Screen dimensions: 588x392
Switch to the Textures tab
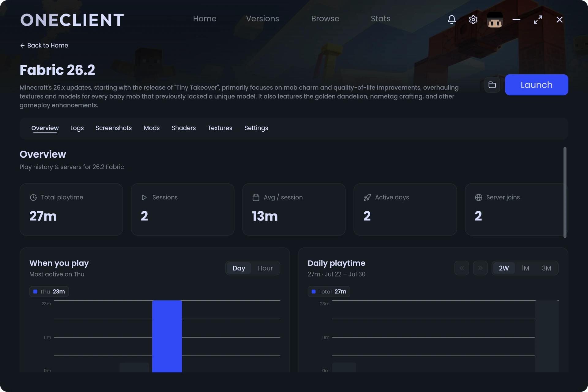[x=220, y=128]
